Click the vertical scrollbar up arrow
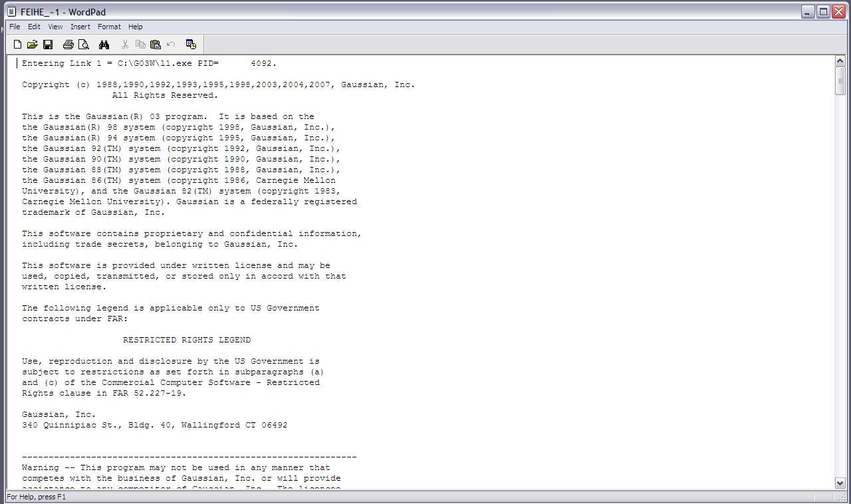 (x=840, y=62)
